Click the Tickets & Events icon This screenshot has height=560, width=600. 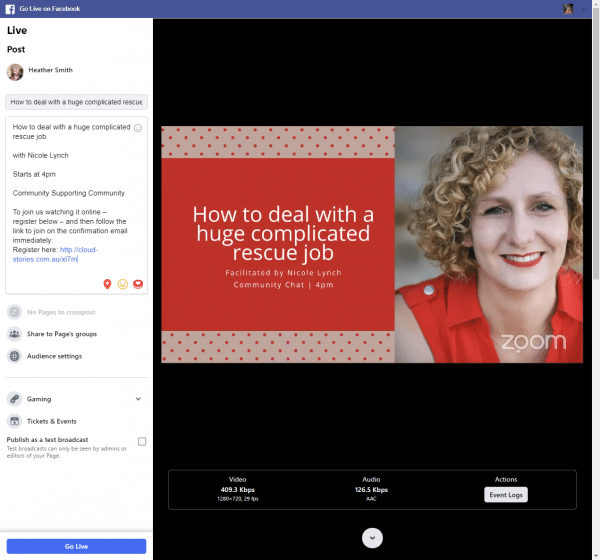(15, 421)
